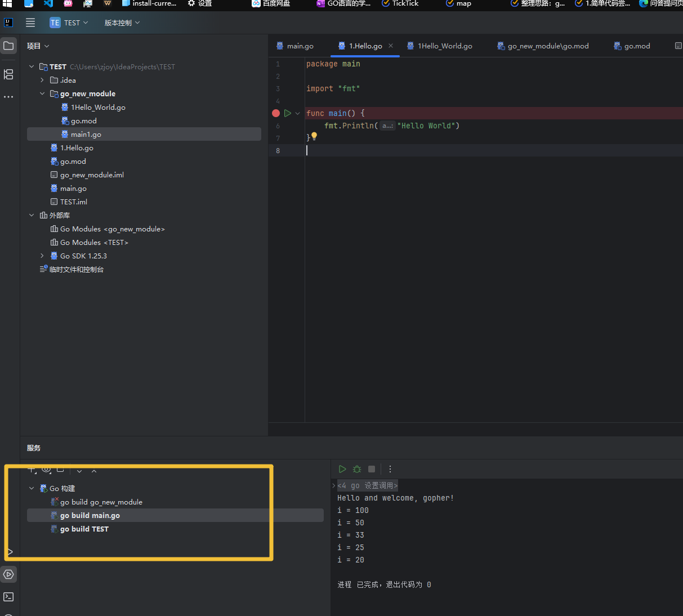Viewport: 683px width, 616px height.
Task: Select 临时文件和控制台 node
Action: [x=72, y=269]
